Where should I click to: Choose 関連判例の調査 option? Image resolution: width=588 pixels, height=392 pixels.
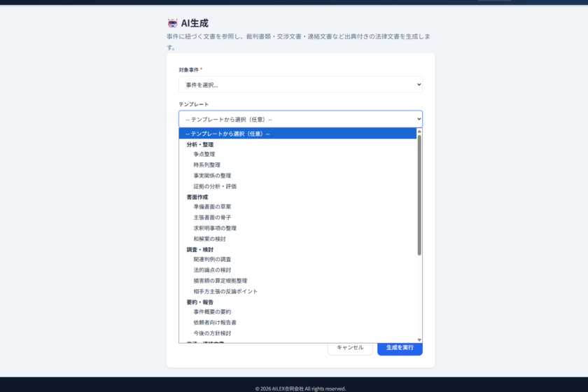point(212,259)
